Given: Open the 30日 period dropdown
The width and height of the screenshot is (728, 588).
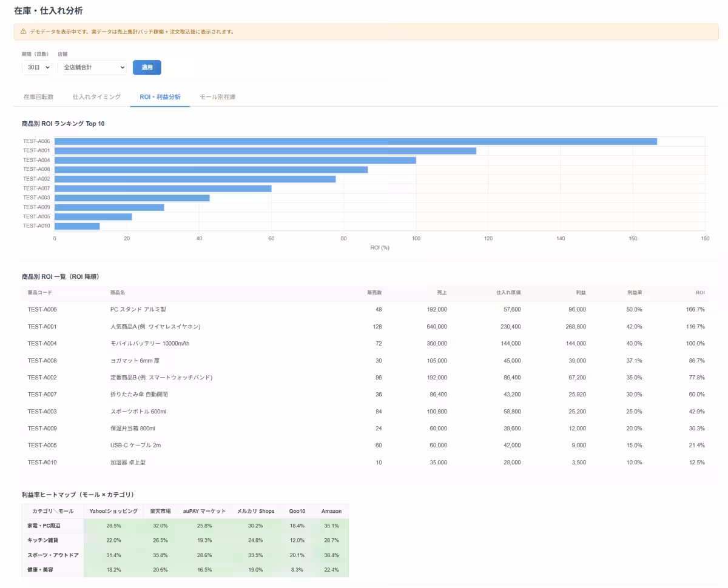Looking at the screenshot, I should tap(38, 67).
